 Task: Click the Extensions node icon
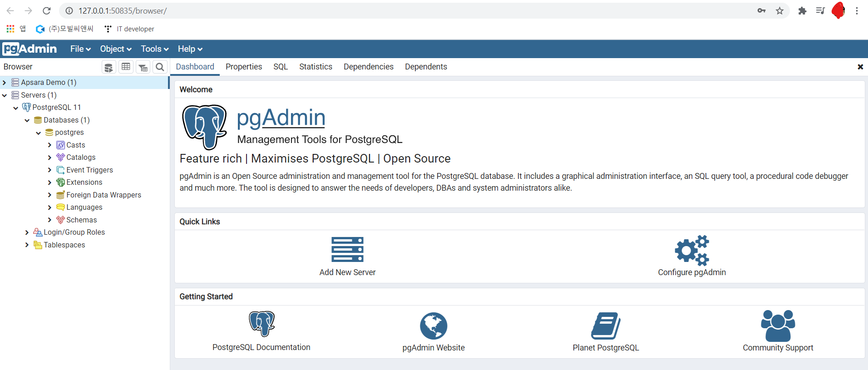pos(60,182)
